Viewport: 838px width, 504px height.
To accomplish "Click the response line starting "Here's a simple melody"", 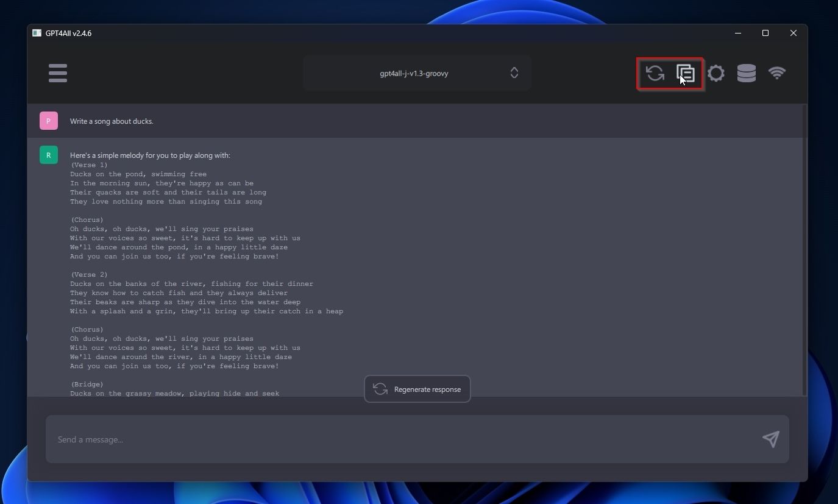I will [x=150, y=155].
